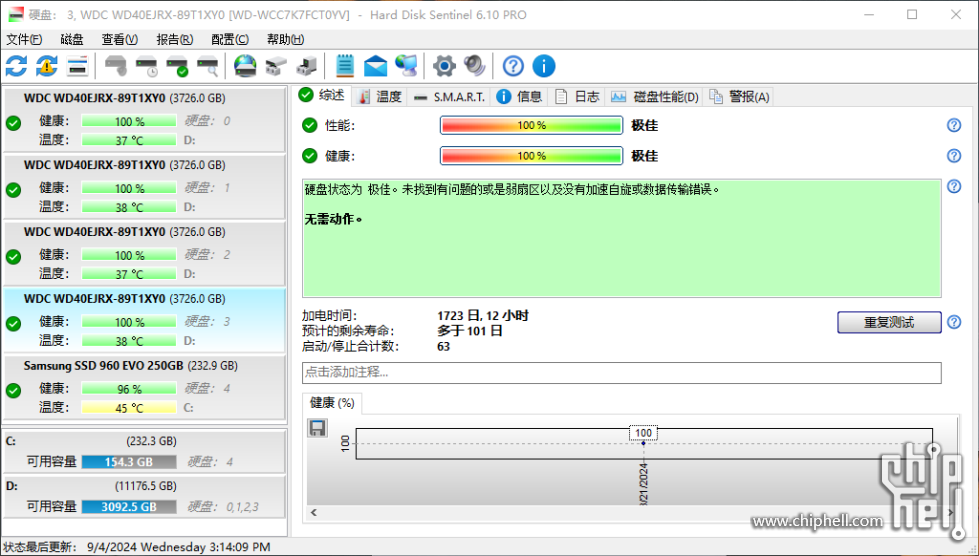Screen dimensions: 979x556
Task: Click the help icon beside 健康 bar
Action: coord(954,155)
